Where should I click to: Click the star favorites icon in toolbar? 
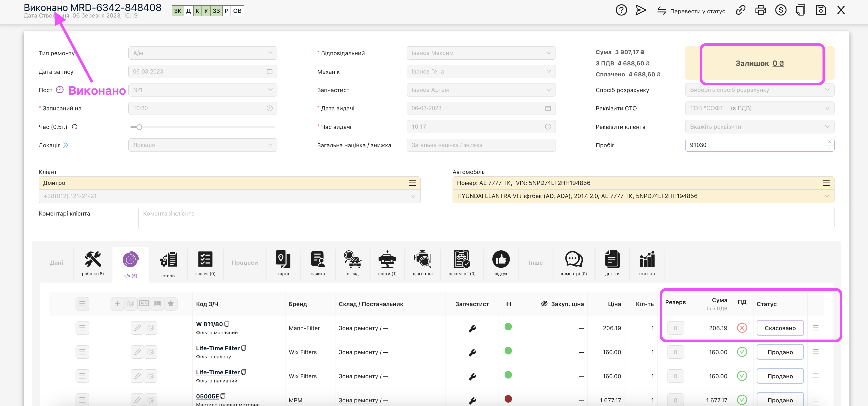[171, 303]
